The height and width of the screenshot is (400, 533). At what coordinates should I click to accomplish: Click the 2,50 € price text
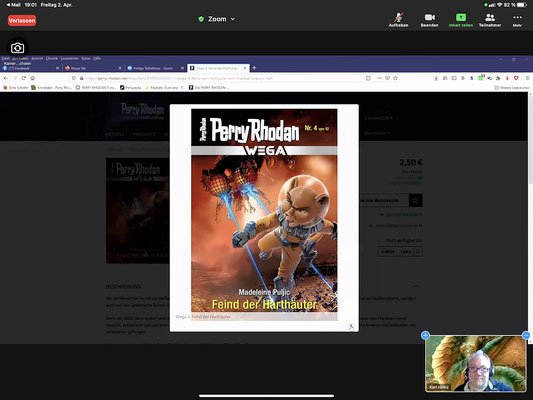click(411, 162)
